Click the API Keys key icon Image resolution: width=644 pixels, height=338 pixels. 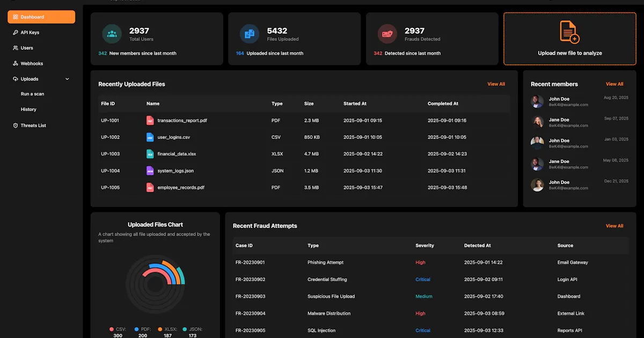click(16, 33)
